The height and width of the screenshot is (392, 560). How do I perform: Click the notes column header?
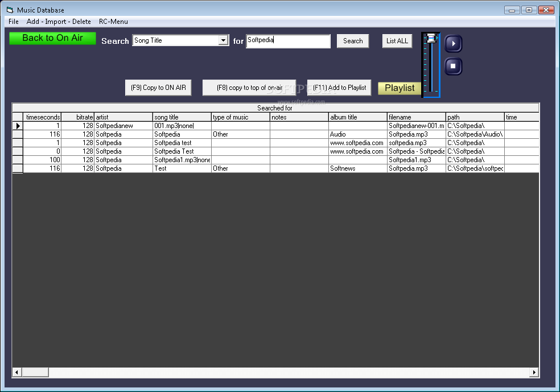[x=299, y=117]
